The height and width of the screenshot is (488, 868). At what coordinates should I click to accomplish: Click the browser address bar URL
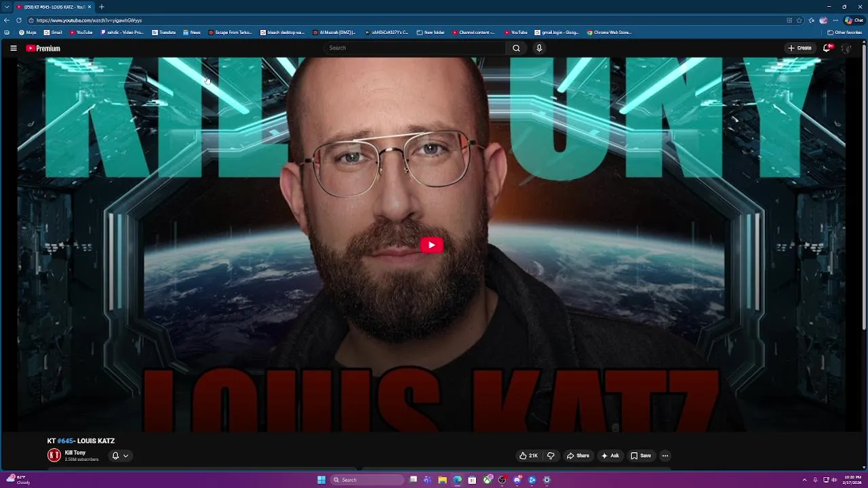coord(89,20)
